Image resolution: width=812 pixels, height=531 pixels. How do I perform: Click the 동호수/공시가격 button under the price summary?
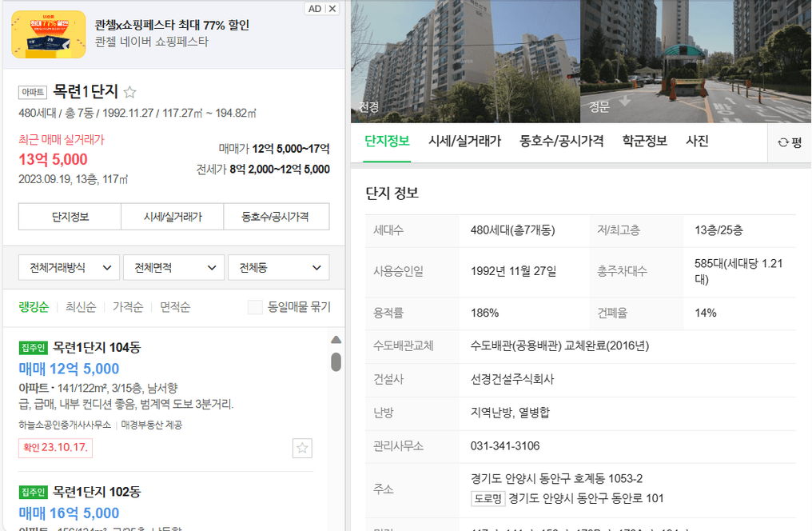point(277,217)
